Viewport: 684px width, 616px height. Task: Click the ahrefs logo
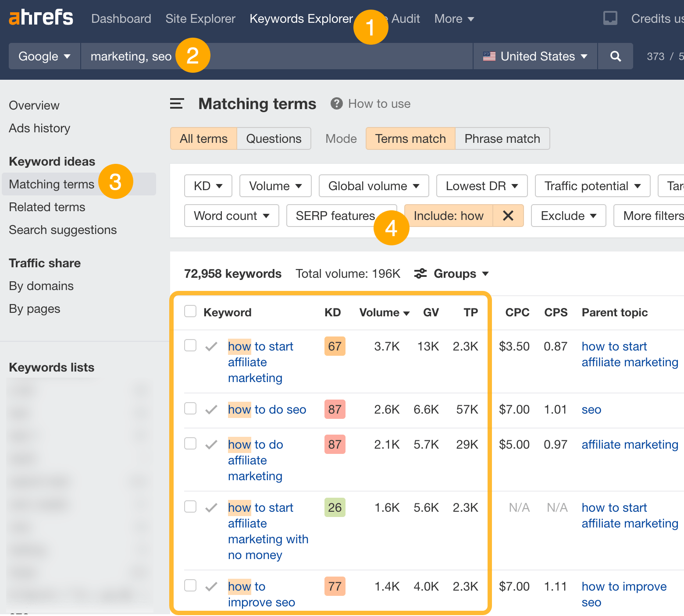click(41, 18)
